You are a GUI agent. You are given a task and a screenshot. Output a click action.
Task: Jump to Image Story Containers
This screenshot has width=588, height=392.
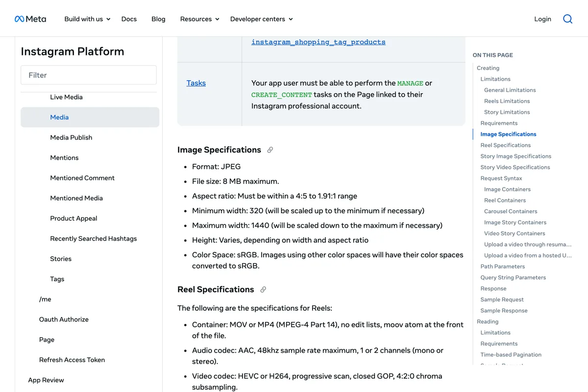(515, 222)
